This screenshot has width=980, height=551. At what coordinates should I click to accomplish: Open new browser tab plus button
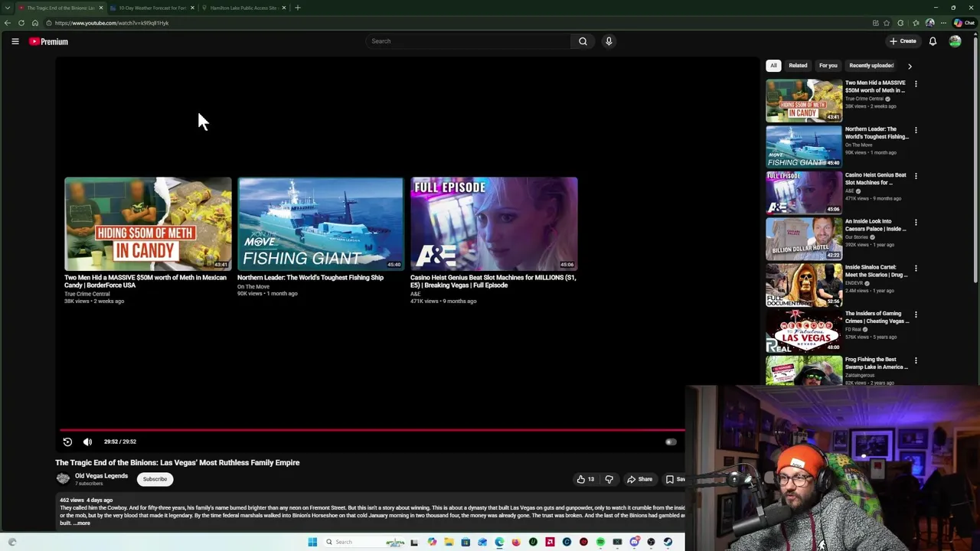click(298, 8)
